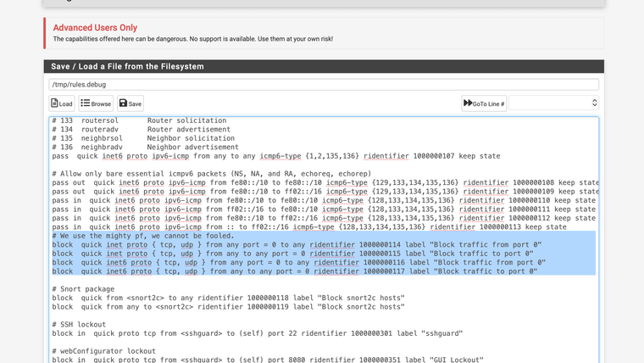644x363 pixels.
Task: Click the rule with ridentifier 1000000109
Action: coord(325,192)
